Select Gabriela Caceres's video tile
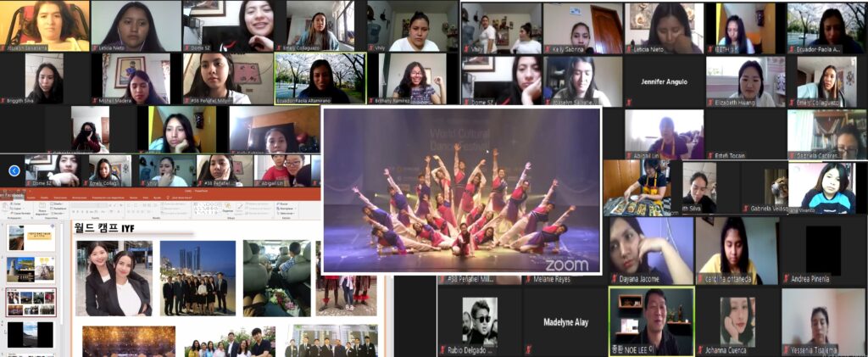Viewport: 868px width, 357px height. coord(827,135)
